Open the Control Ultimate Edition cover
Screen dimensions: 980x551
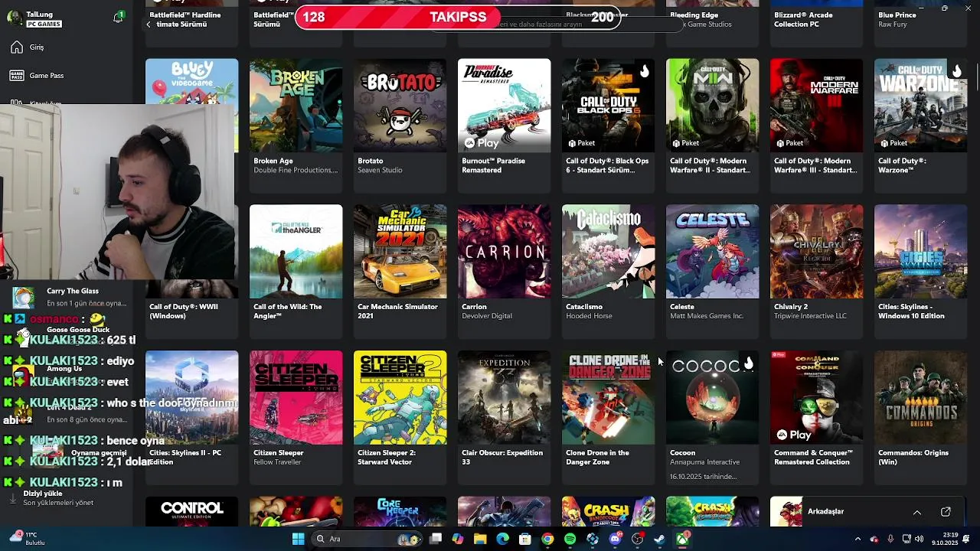(x=191, y=512)
